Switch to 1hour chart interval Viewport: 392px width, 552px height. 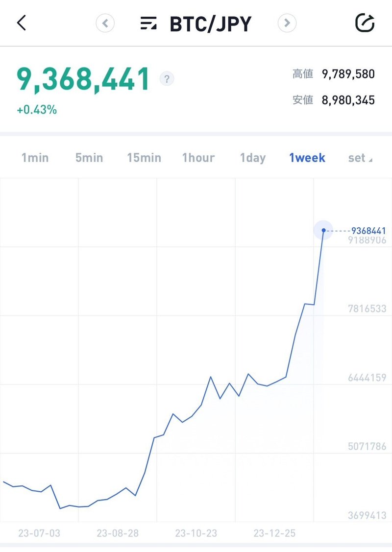click(x=198, y=158)
